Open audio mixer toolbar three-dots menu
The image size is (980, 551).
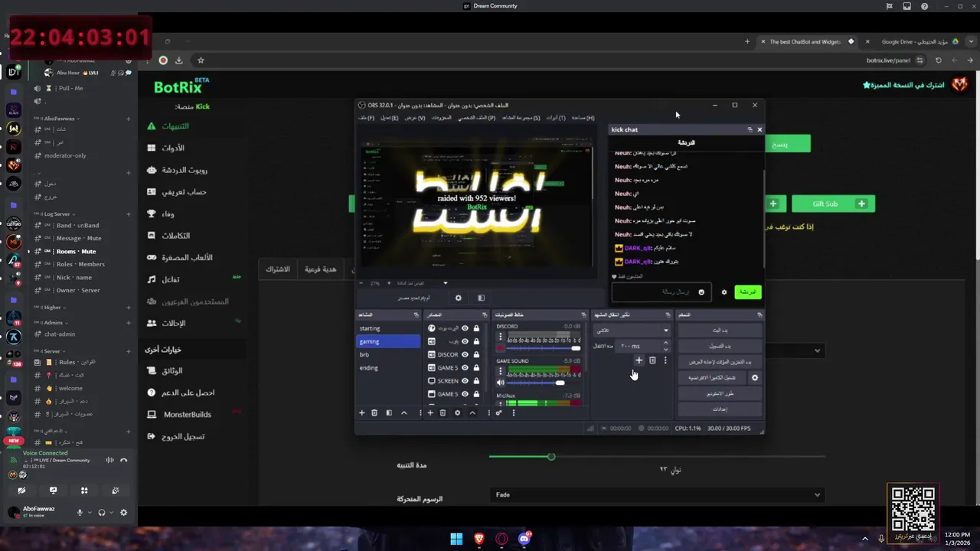click(x=514, y=412)
